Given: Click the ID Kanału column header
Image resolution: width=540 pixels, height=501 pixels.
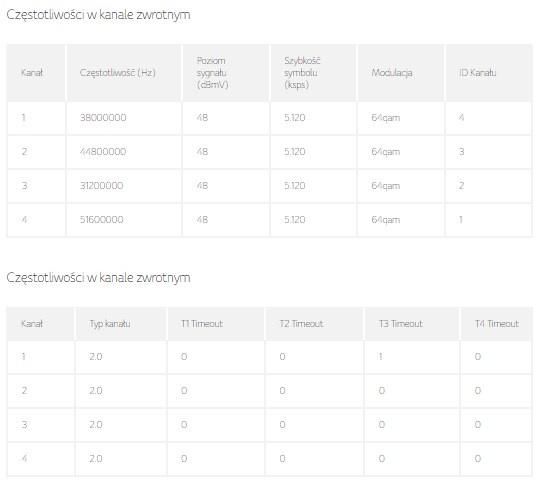Looking at the screenshot, I should point(477,73).
